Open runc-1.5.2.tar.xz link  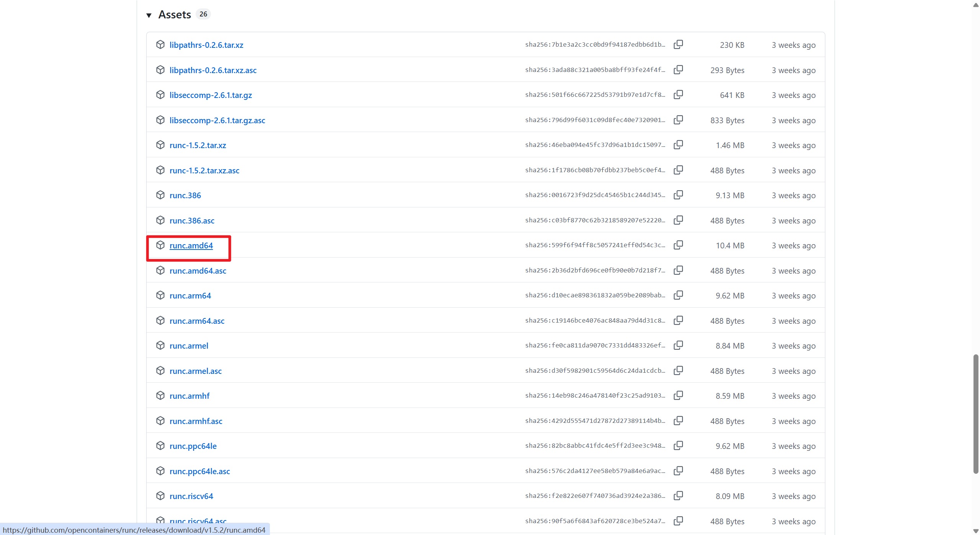pyautogui.click(x=198, y=145)
